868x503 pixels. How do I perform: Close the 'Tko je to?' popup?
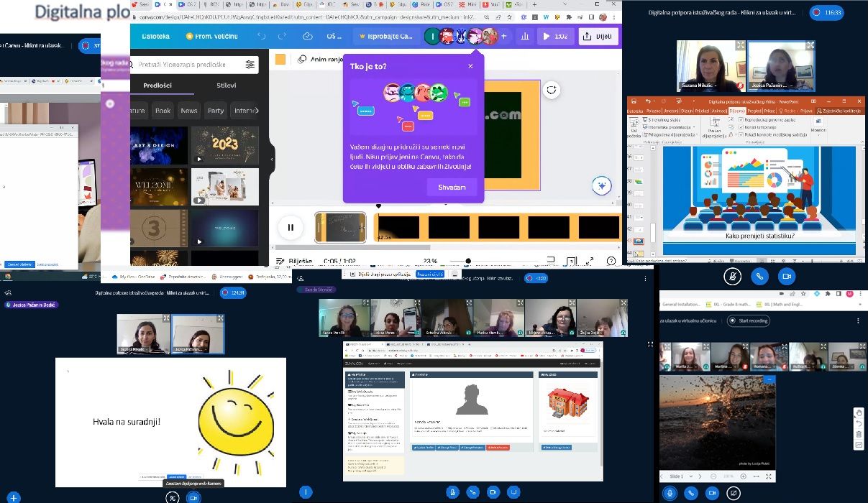point(470,66)
